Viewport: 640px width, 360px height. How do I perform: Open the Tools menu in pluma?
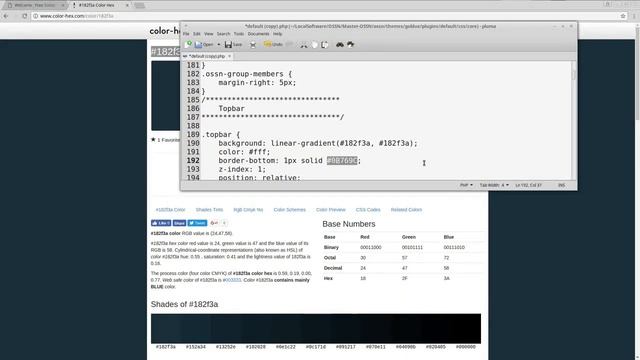coord(239,34)
